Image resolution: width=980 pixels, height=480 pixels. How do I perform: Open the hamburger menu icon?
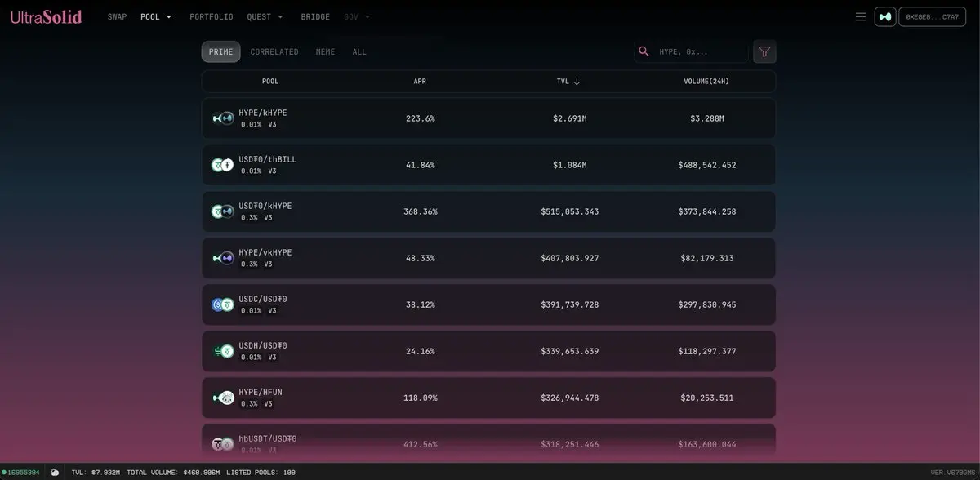pyautogui.click(x=860, y=16)
